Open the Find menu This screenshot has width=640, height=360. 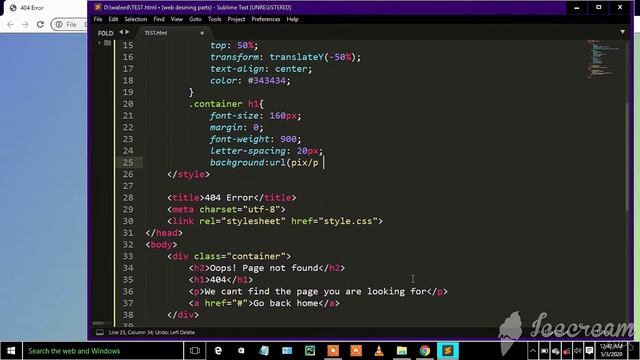(x=159, y=19)
